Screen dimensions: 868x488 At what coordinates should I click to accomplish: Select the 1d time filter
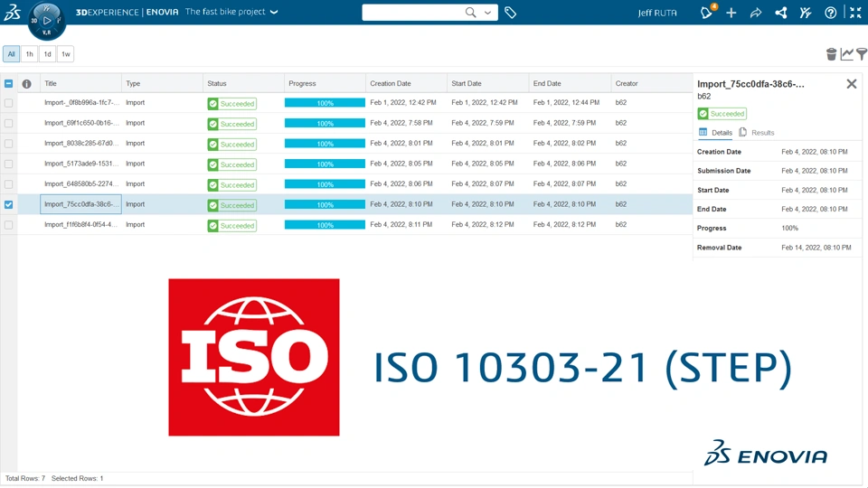(x=48, y=53)
